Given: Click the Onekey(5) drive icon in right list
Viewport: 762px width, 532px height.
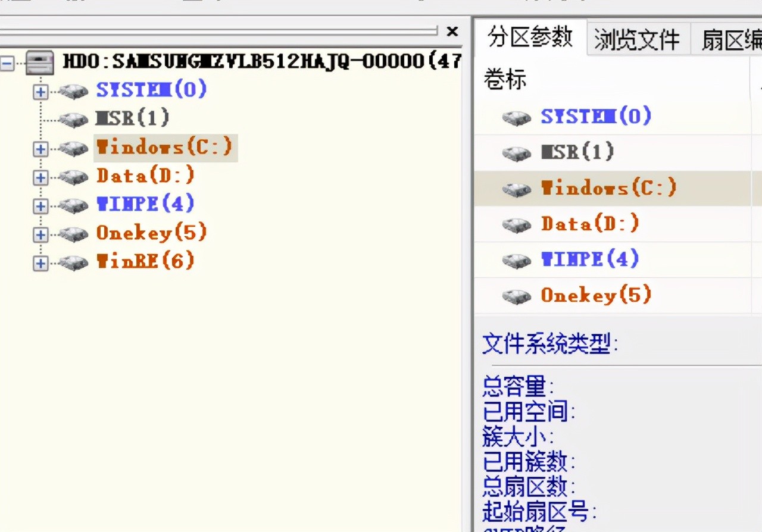Looking at the screenshot, I should pos(517,296).
